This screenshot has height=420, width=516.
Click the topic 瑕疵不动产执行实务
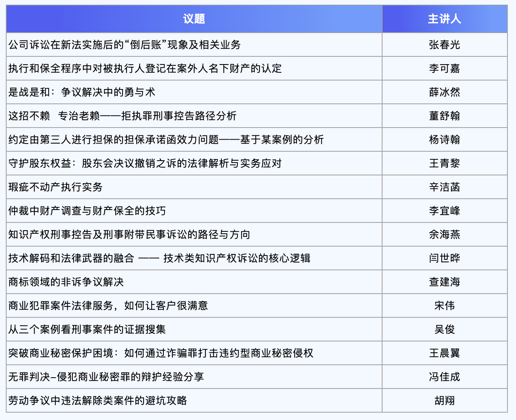point(55,187)
